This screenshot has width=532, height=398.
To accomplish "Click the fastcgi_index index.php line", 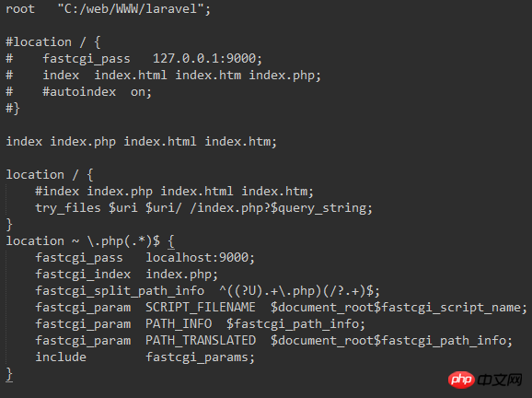I will 126,275.
